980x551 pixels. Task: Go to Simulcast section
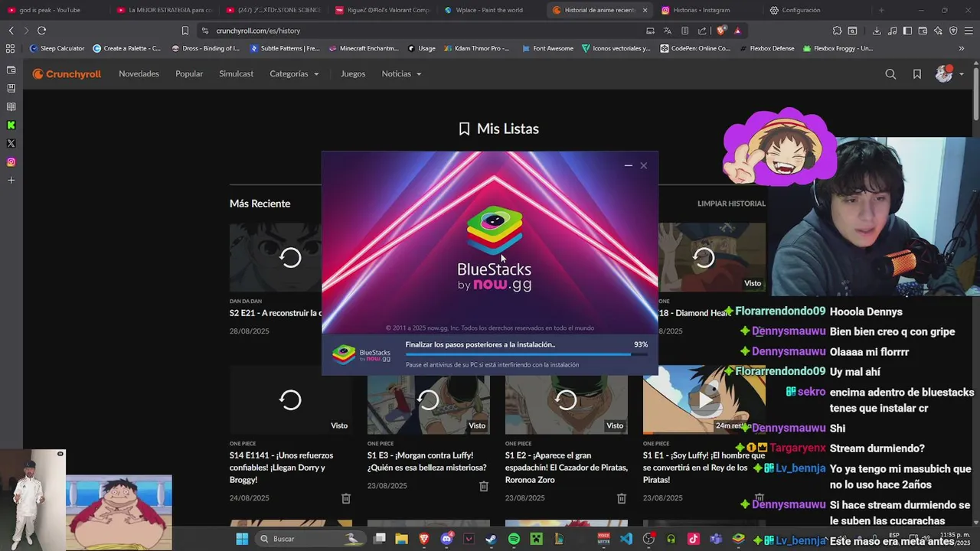pos(236,73)
